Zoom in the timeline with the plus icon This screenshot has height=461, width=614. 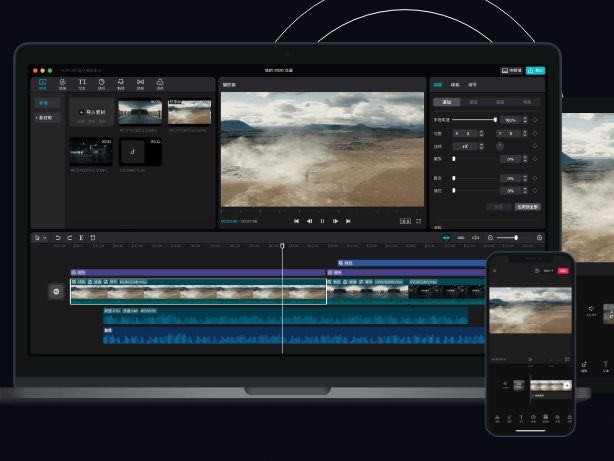click(x=539, y=238)
